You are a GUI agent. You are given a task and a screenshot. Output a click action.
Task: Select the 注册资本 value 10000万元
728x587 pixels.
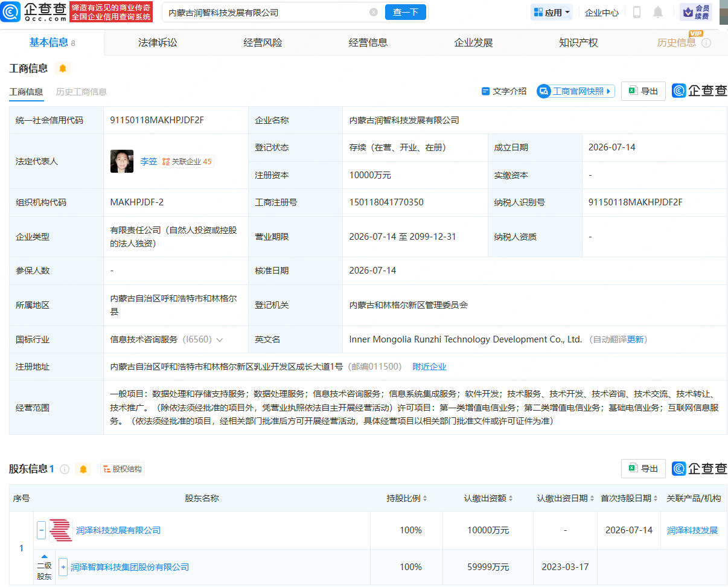point(370,175)
